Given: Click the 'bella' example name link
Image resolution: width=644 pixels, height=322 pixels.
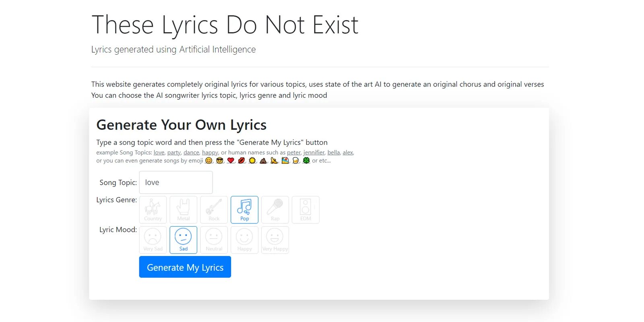Looking at the screenshot, I should click(334, 153).
